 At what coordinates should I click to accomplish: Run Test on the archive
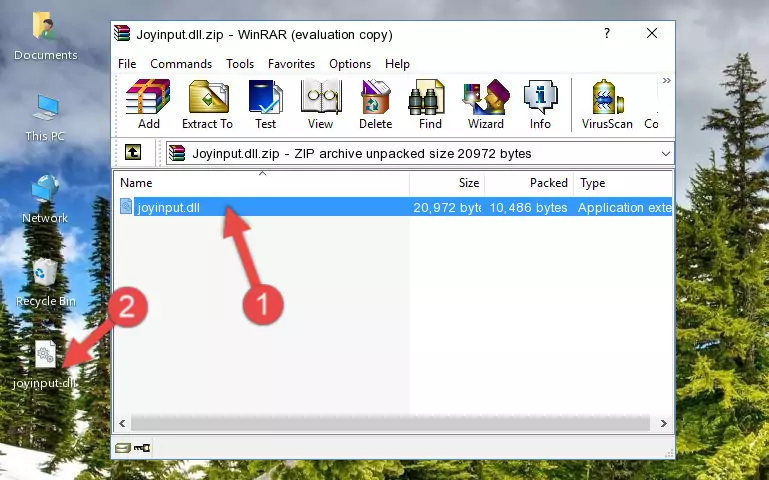[x=265, y=104]
